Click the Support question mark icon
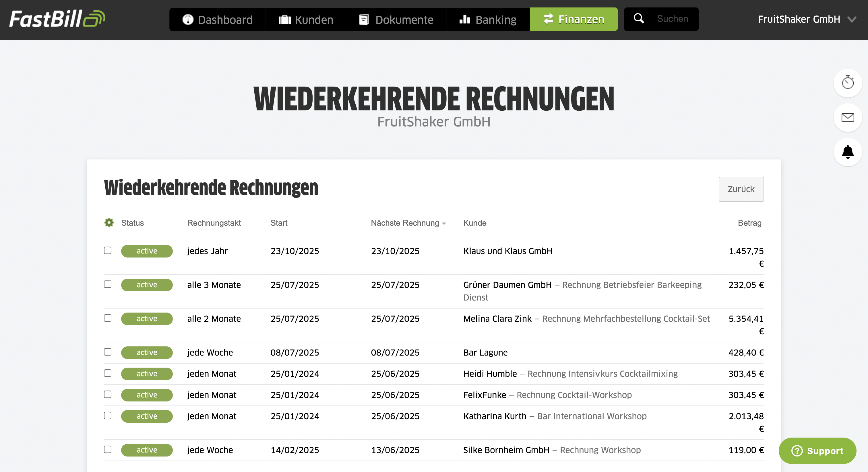Viewport: 868px width, 472px height. [x=797, y=450]
